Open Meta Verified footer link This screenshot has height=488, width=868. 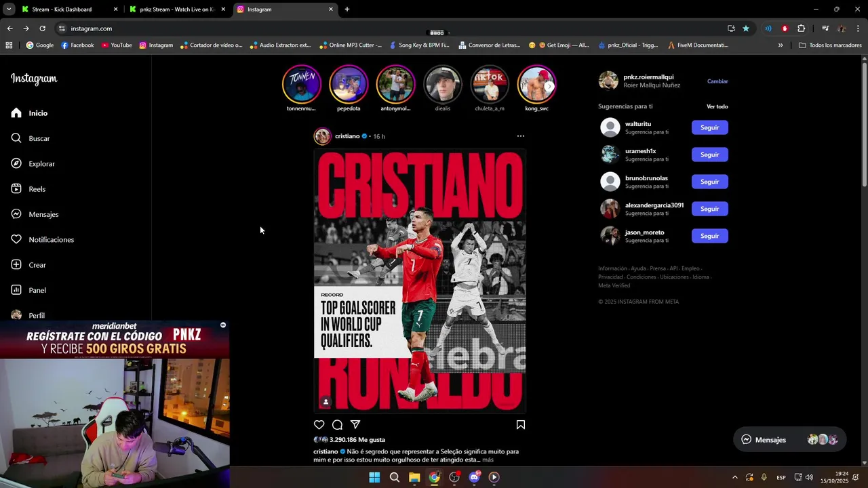614,285
